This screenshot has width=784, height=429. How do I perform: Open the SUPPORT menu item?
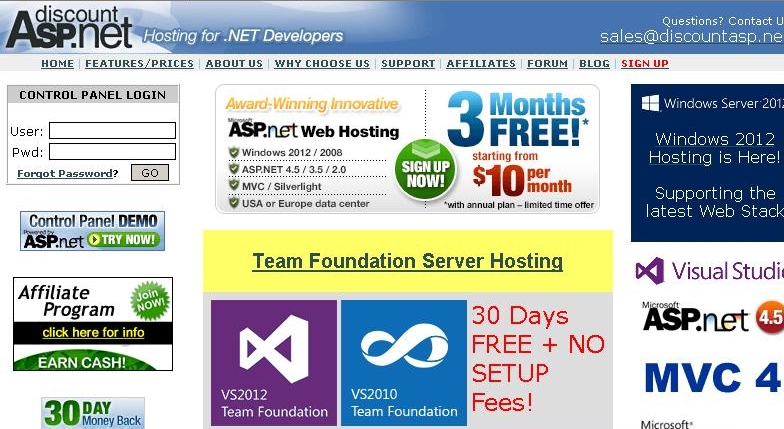point(408,64)
